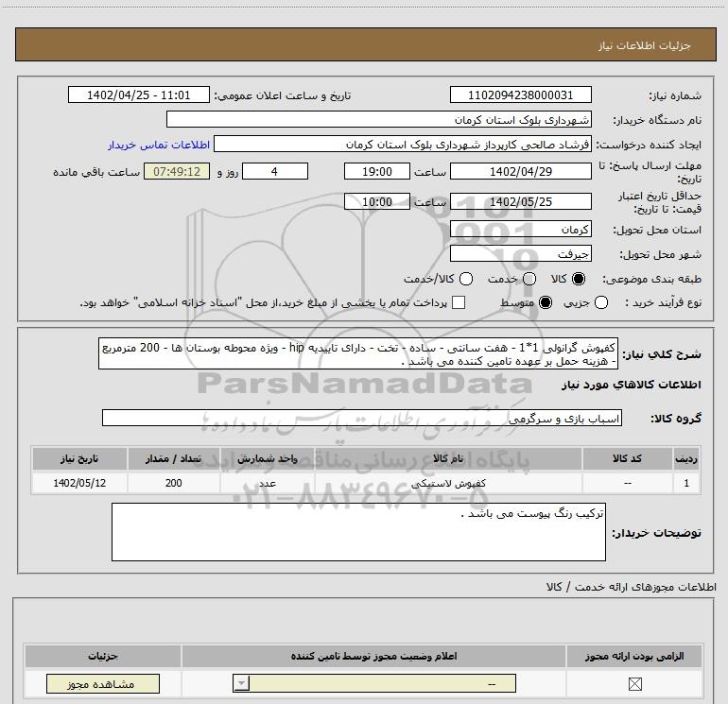Viewport: 728px width, 704px height.
Task: Click the delivery city field جیرفت
Action: [520, 253]
